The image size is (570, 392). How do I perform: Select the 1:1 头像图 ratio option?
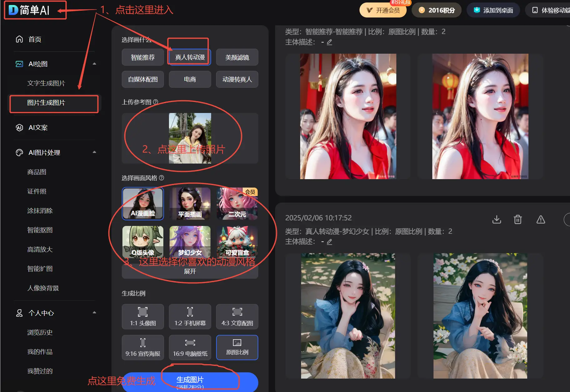pos(143,316)
